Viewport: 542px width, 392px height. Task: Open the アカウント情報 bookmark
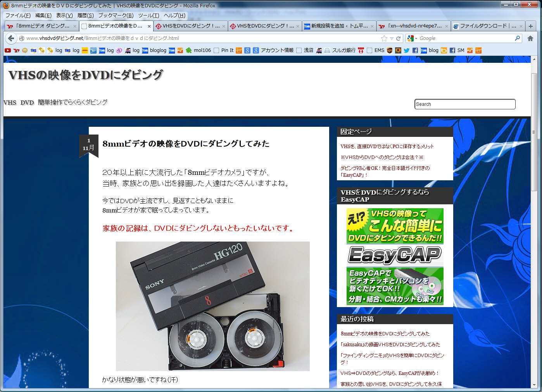point(274,50)
